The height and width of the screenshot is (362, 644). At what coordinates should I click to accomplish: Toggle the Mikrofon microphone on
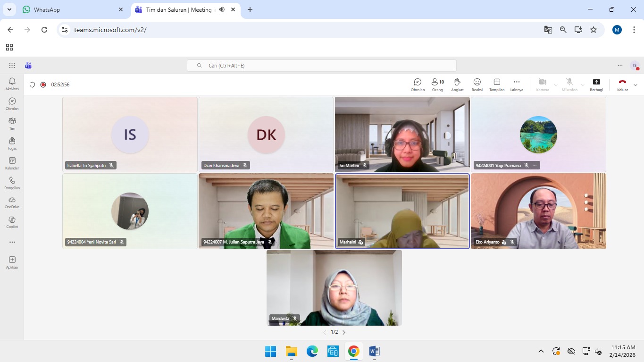tap(569, 84)
